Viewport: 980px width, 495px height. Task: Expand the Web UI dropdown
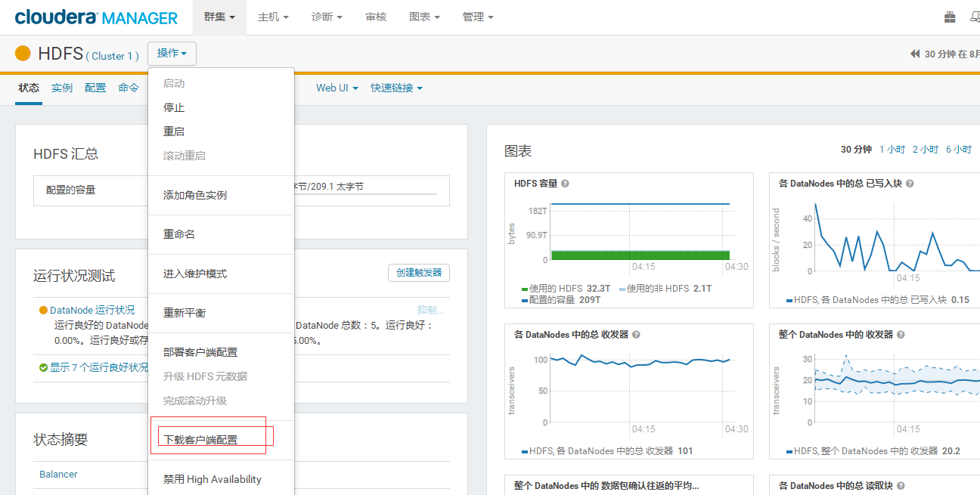click(x=337, y=88)
